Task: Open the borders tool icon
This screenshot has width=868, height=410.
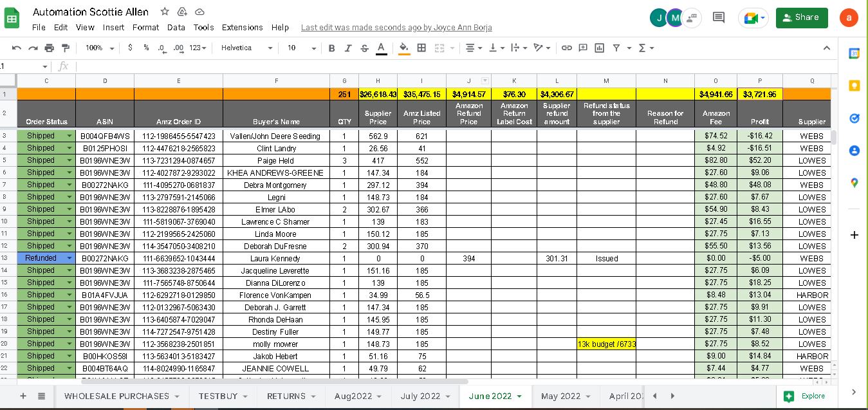Action: [x=421, y=48]
